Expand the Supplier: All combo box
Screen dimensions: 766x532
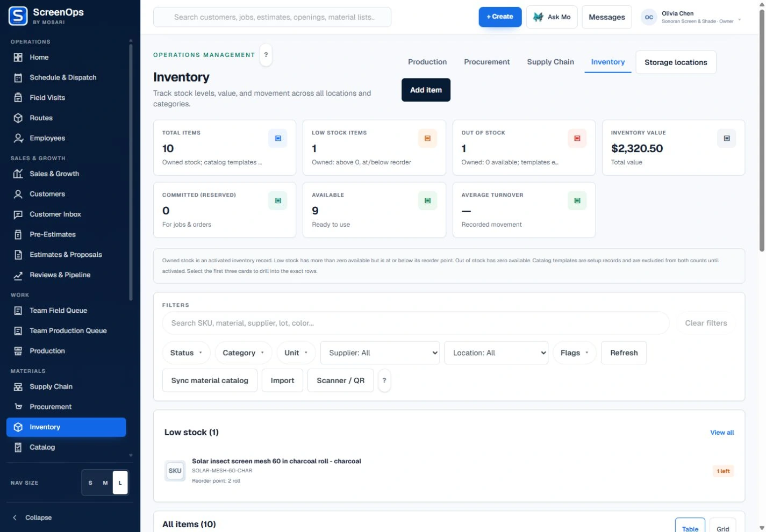coord(380,353)
